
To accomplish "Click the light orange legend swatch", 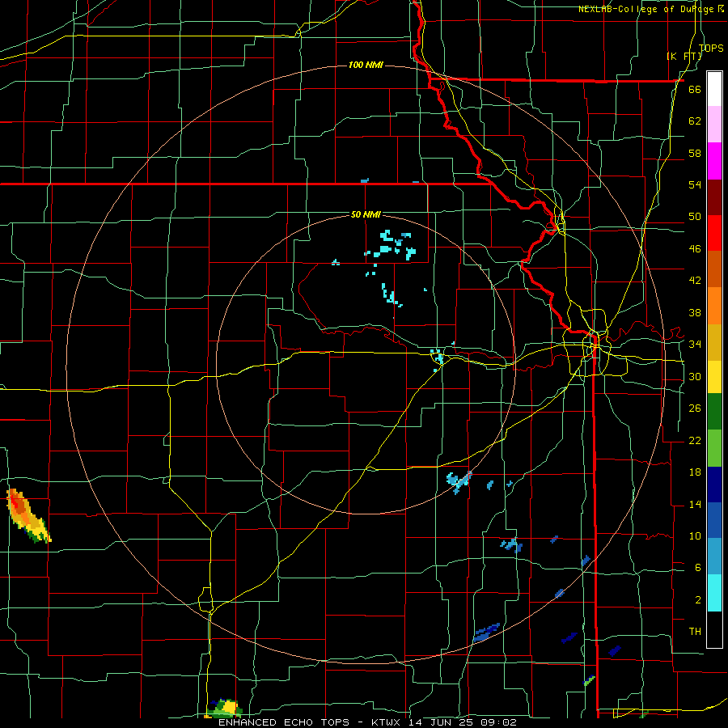I will click(714, 306).
